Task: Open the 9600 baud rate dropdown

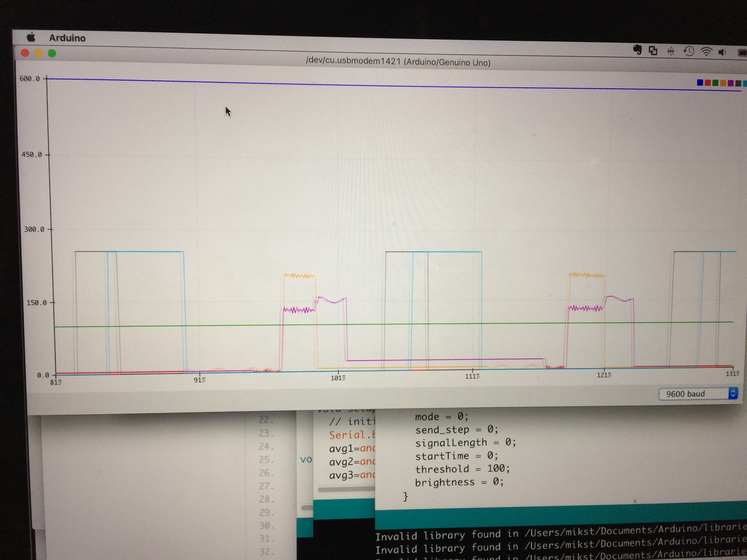Action: [x=698, y=394]
